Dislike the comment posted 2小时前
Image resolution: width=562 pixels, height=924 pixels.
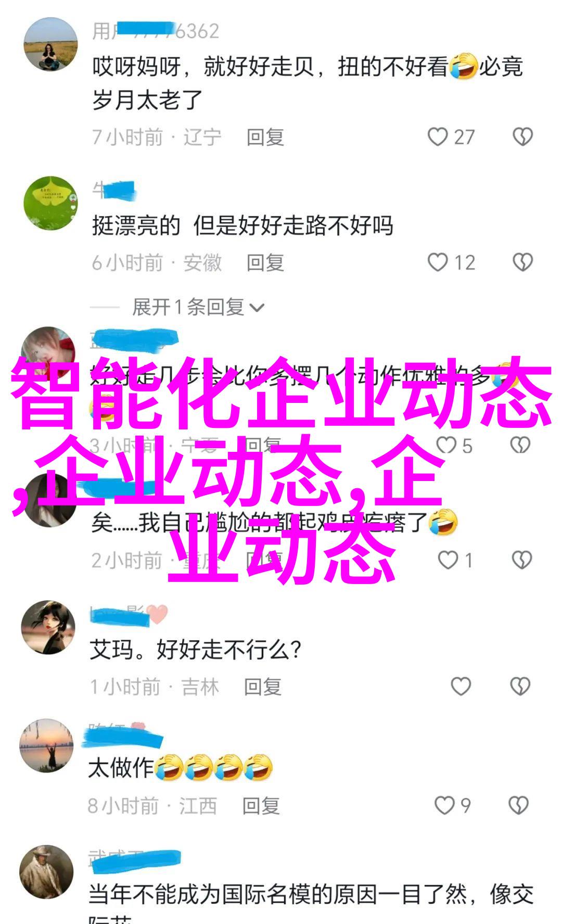521,560
